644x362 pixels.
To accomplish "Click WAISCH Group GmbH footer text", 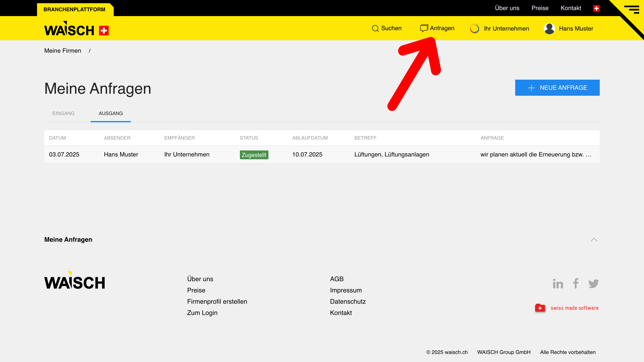I will [x=504, y=352].
